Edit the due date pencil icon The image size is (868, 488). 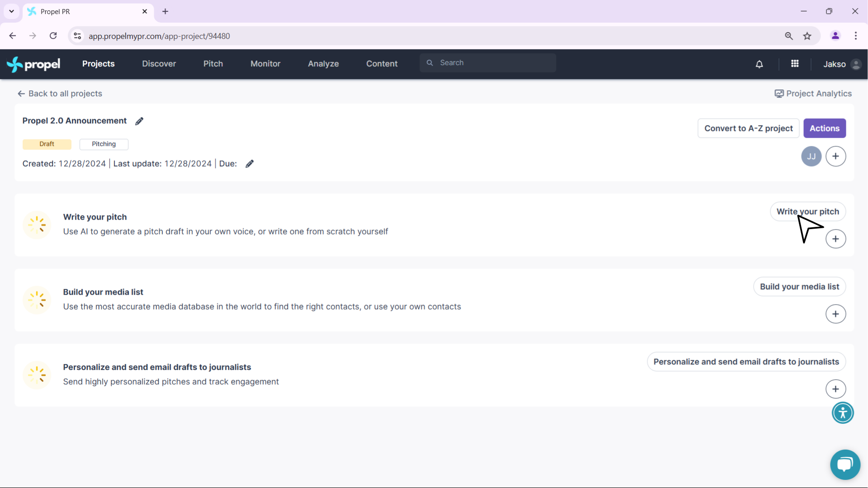250,164
